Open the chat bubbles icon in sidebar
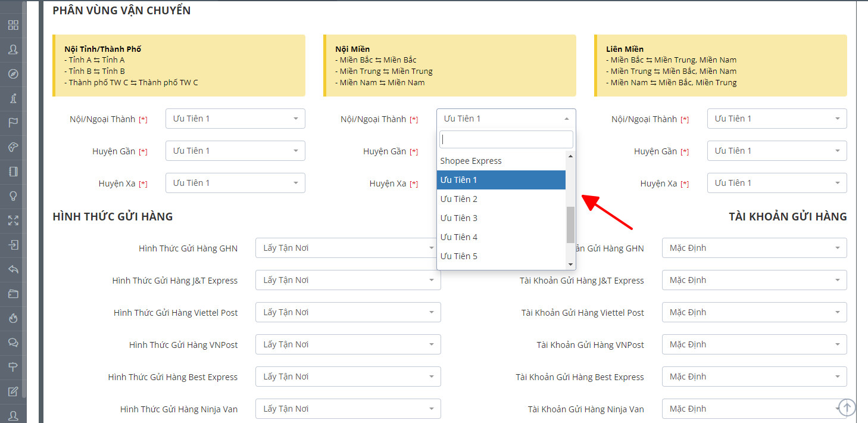This screenshot has height=423, width=868. click(x=13, y=343)
